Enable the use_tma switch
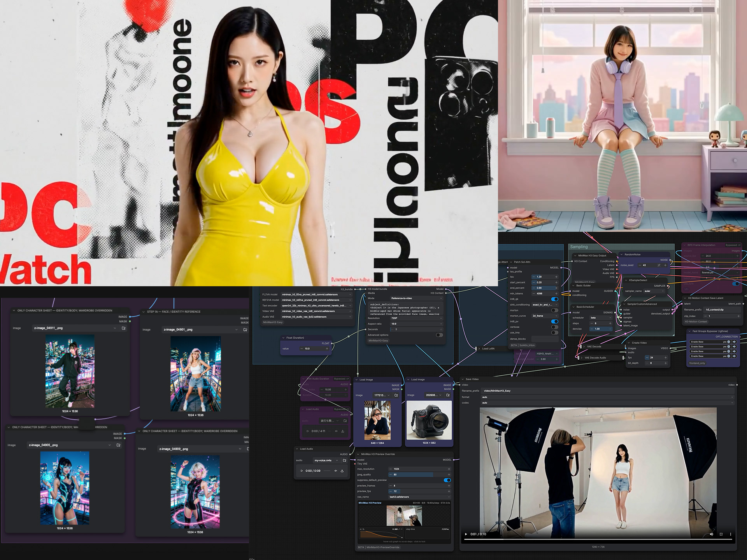Screen dimensions: 747x560 [x=555, y=332]
